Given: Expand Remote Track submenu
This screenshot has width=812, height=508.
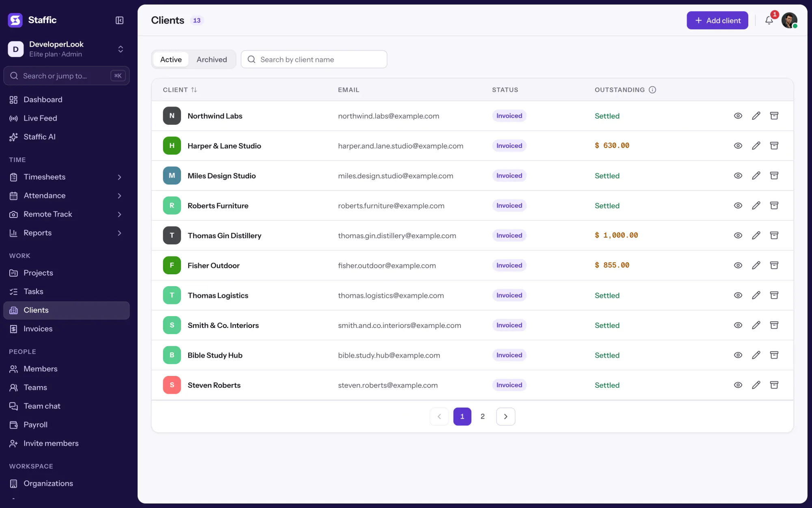Looking at the screenshot, I should click(x=119, y=214).
